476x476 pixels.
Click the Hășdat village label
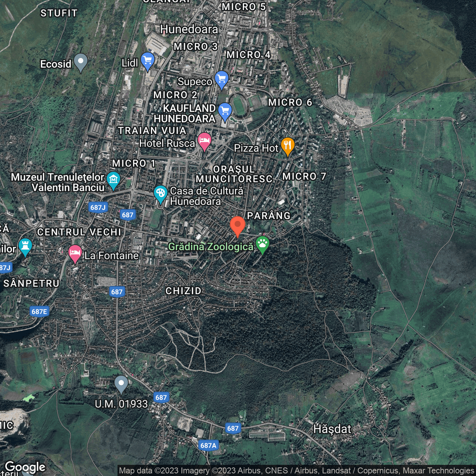pyautogui.click(x=332, y=429)
